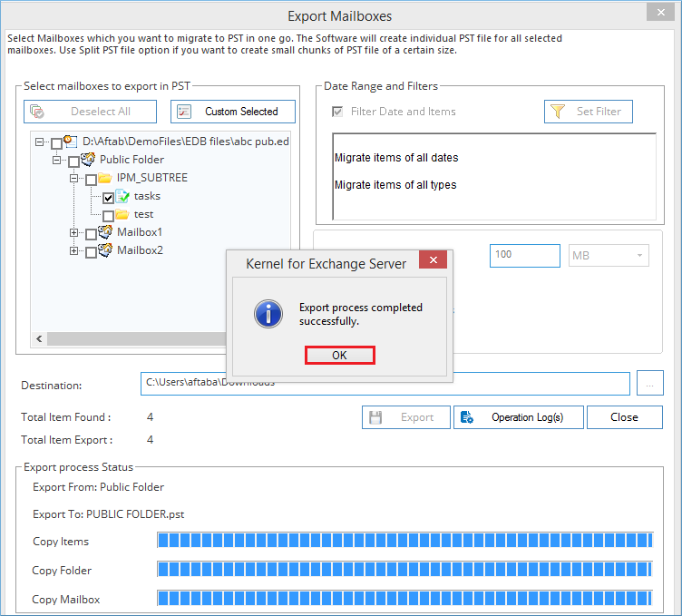This screenshot has height=616, width=682.
Task: Click OK in the success dialog
Action: pyautogui.click(x=340, y=356)
